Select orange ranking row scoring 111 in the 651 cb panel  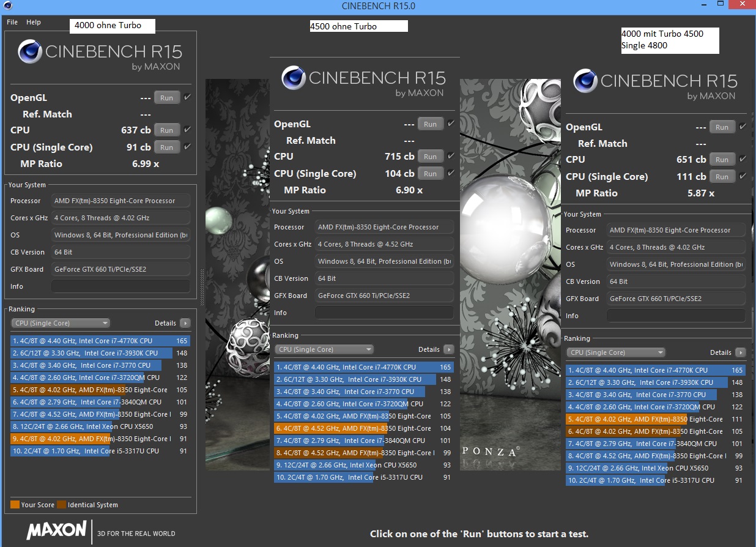(x=656, y=419)
